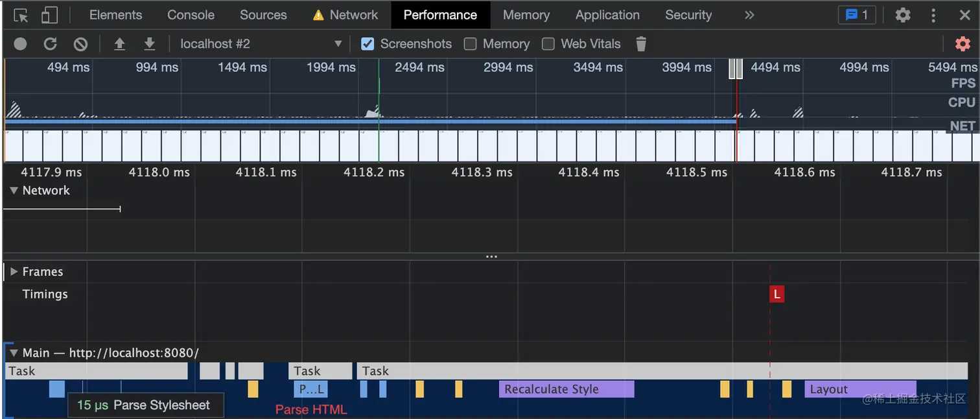Select the Performance tab
The width and height of the screenshot is (980, 419).
pos(440,15)
